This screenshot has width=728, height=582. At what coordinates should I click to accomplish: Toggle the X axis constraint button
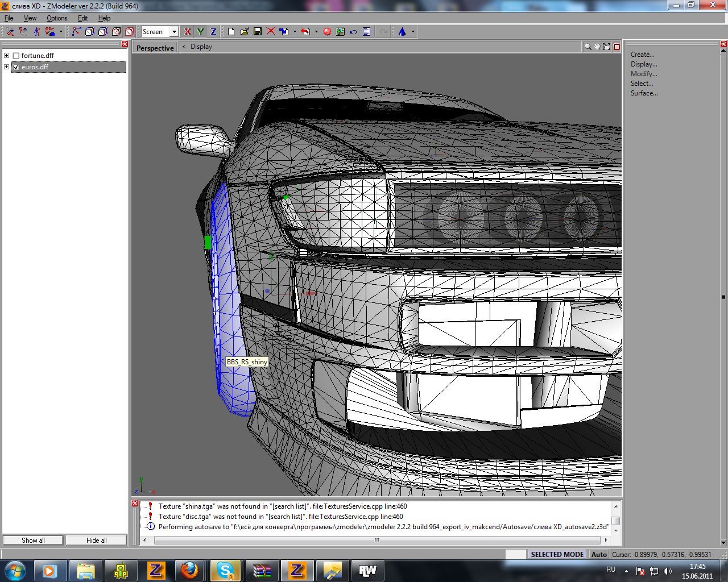click(188, 32)
